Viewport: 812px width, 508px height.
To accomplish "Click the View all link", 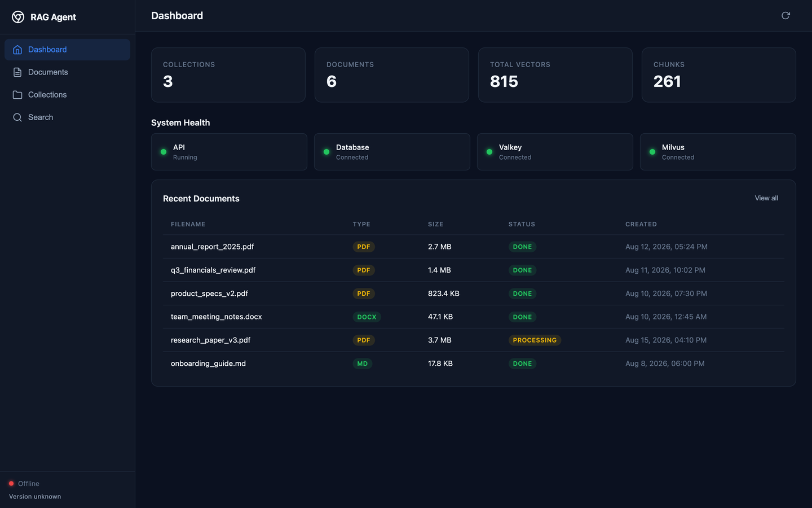I will (x=766, y=198).
